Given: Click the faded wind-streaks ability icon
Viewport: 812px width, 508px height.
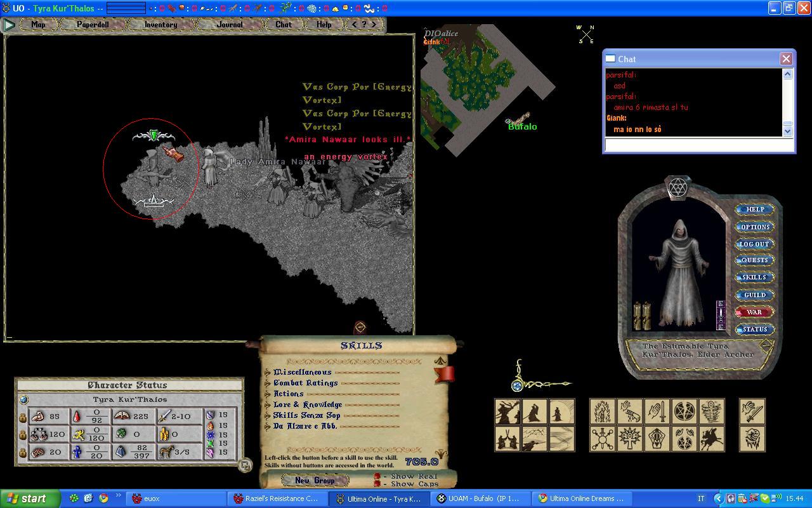Looking at the screenshot, I should point(562,439).
